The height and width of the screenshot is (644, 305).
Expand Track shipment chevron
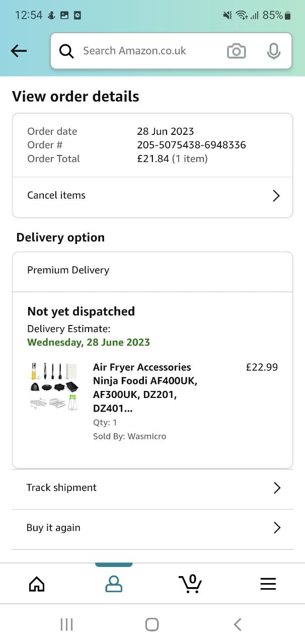(x=276, y=488)
